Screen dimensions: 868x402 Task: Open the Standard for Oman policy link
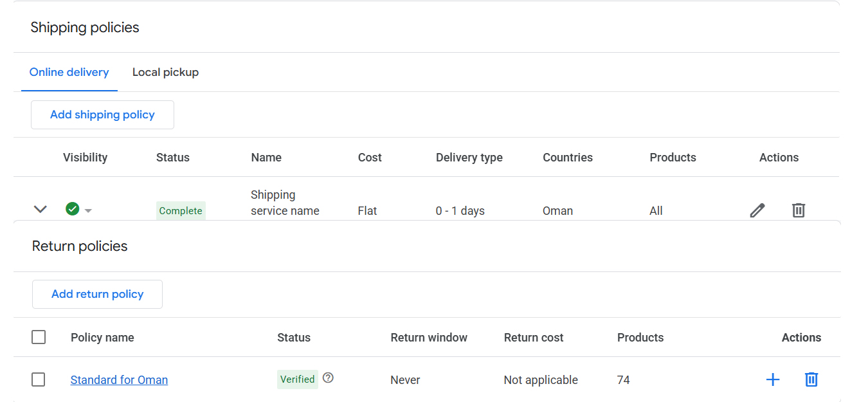pyautogui.click(x=119, y=380)
